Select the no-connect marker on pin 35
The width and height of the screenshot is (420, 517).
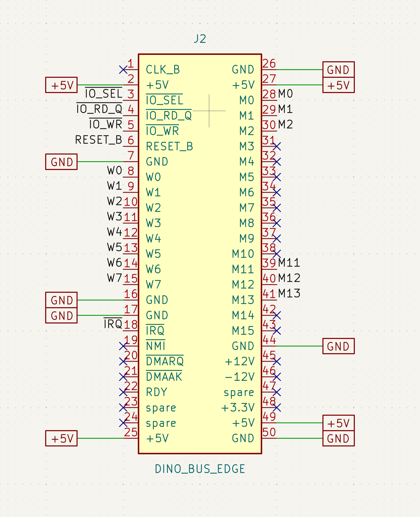(x=277, y=208)
